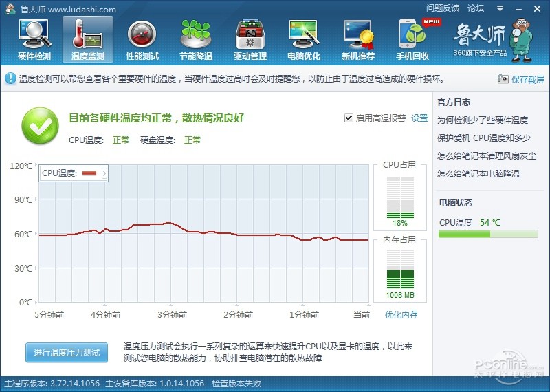Toggle 启用高温报警 checkbox

pyautogui.click(x=349, y=118)
